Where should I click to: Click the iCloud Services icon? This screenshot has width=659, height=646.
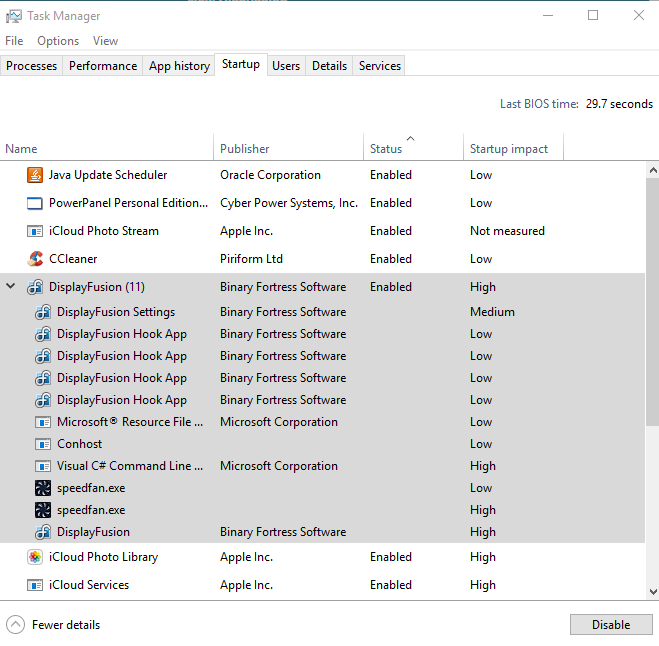[x=35, y=585]
